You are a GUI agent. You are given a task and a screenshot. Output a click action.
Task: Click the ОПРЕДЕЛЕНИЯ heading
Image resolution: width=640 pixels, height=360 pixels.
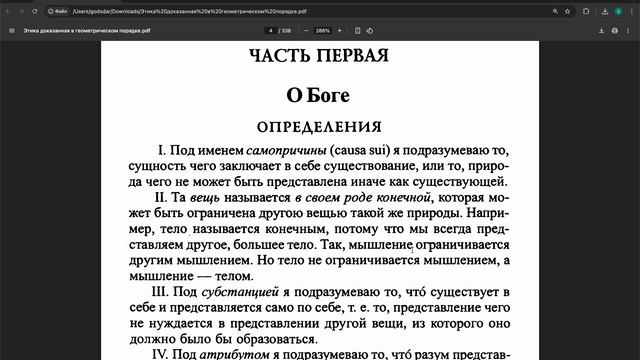point(319,127)
